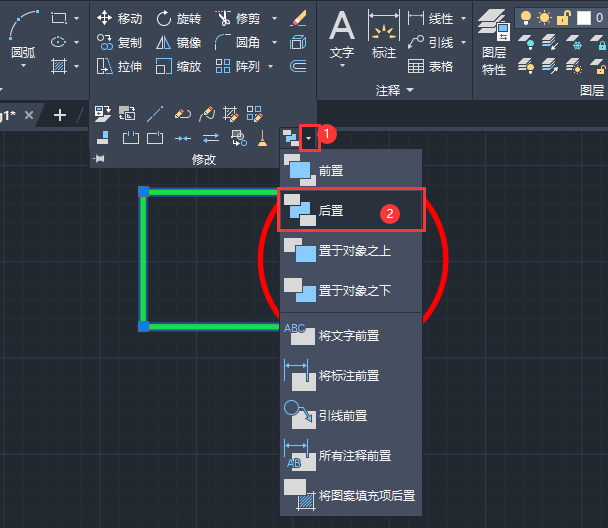Click the Draw Order stacked squares icon
608x528 pixels.
click(x=290, y=138)
